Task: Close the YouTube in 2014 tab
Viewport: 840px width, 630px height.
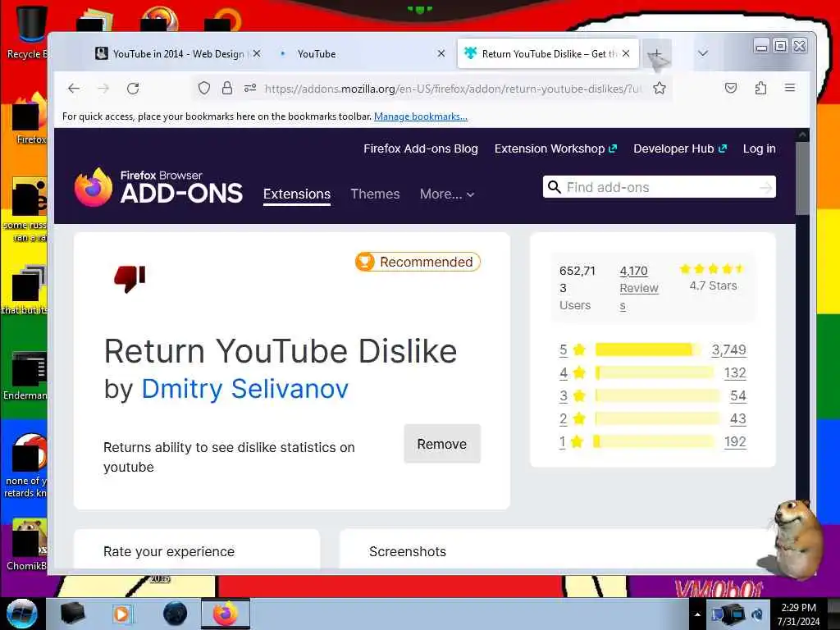Action: click(257, 53)
